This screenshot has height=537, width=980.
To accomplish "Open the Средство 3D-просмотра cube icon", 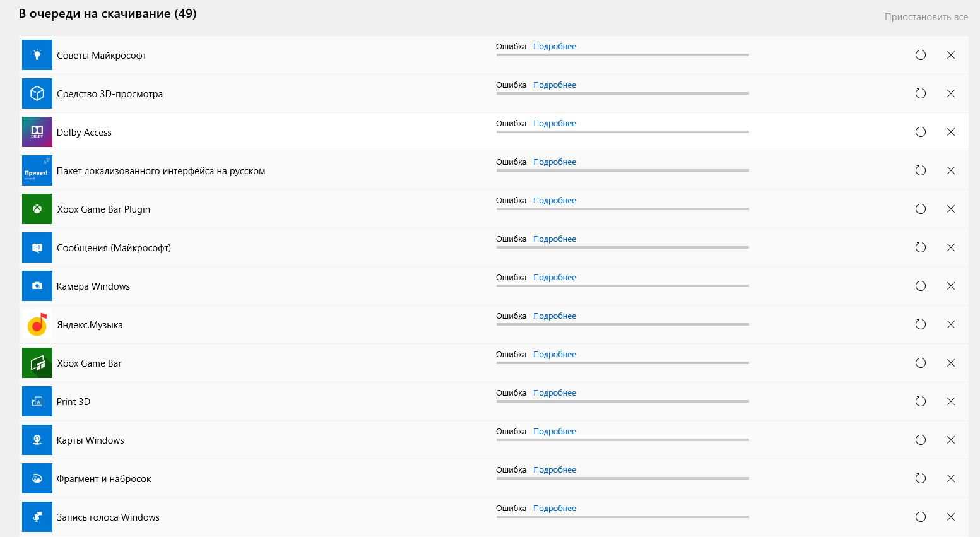I will click(37, 93).
